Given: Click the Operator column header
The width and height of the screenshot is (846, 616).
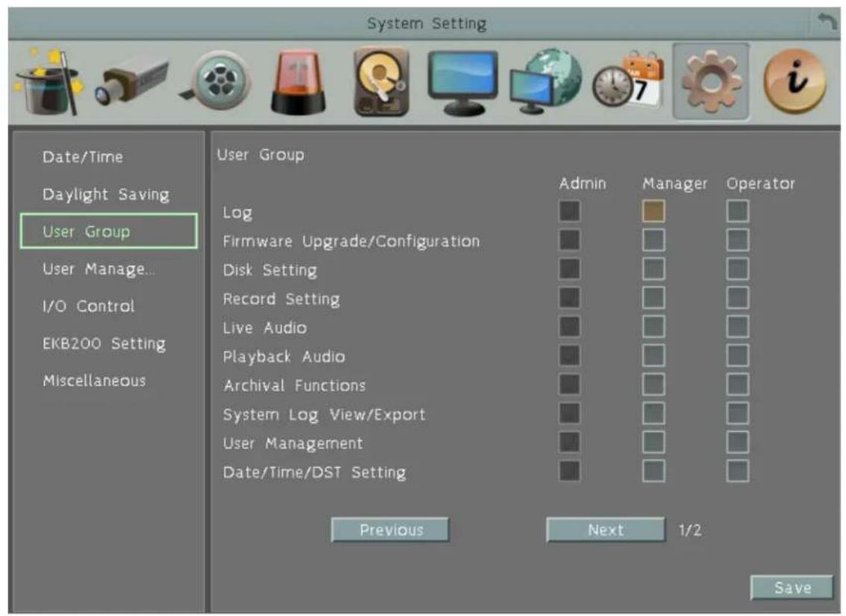Looking at the screenshot, I should point(761,184).
